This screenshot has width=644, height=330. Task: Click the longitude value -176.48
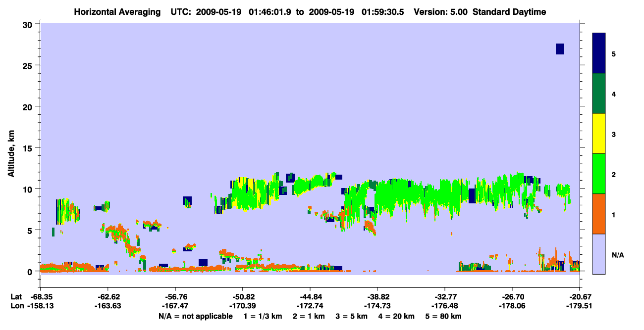pyautogui.click(x=445, y=306)
